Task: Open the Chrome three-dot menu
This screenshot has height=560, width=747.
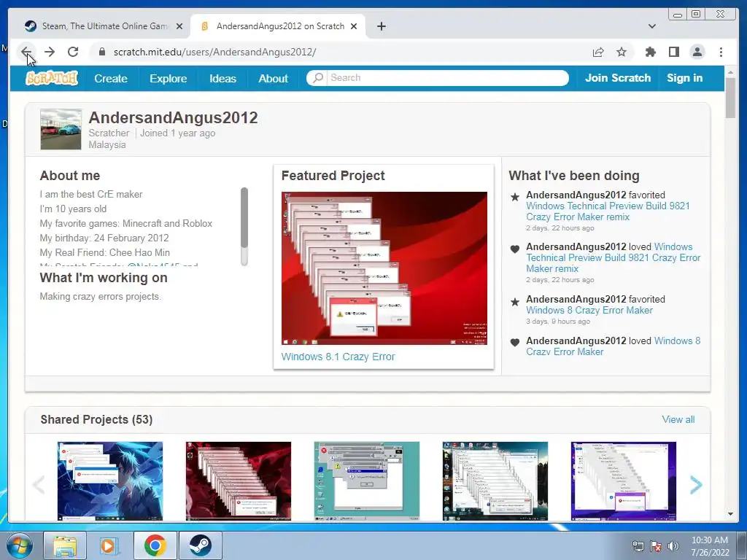Action: coord(721,52)
